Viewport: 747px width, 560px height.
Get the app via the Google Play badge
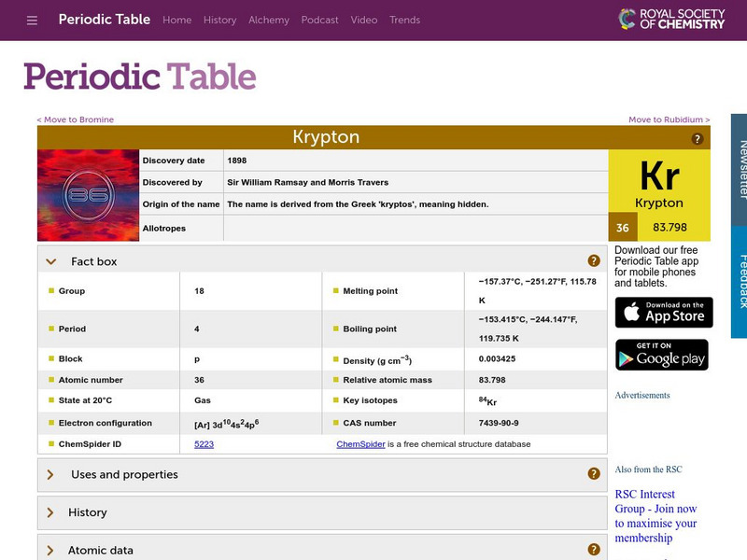[x=662, y=356]
